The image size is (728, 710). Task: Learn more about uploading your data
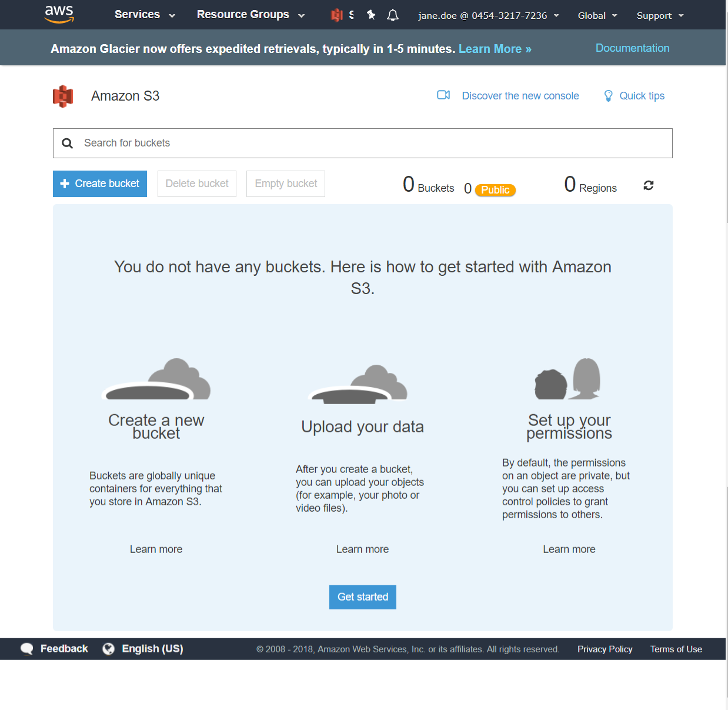[x=363, y=549]
